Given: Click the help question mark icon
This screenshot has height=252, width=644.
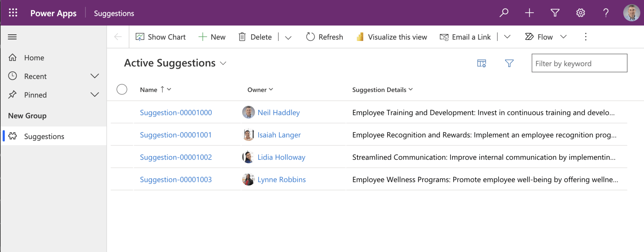Looking at the screenshot, I should click(x=606, y=13).
